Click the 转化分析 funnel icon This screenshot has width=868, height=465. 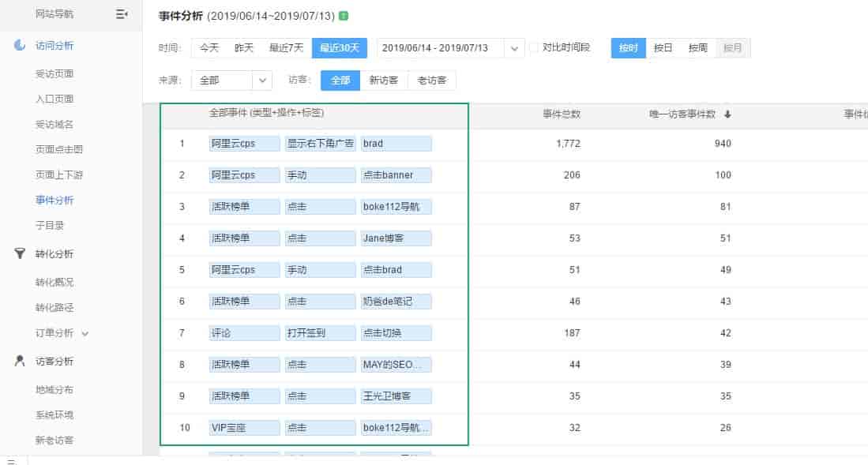coord(20,254)
